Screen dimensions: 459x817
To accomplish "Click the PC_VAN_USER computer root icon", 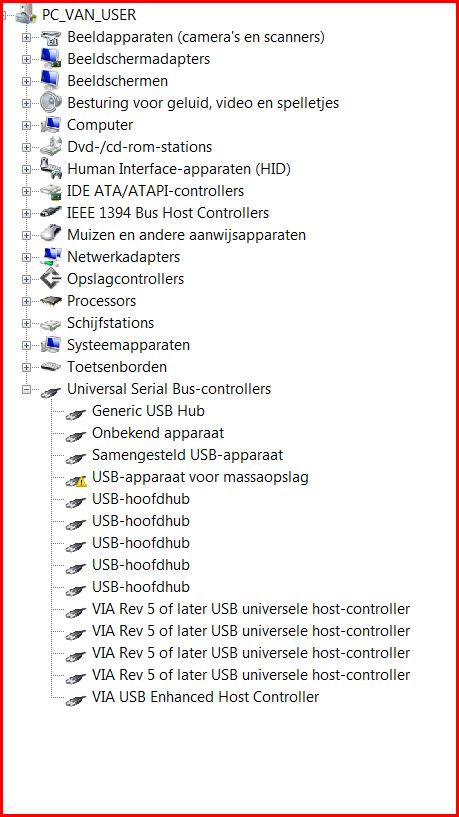I will tap(27, 15).
